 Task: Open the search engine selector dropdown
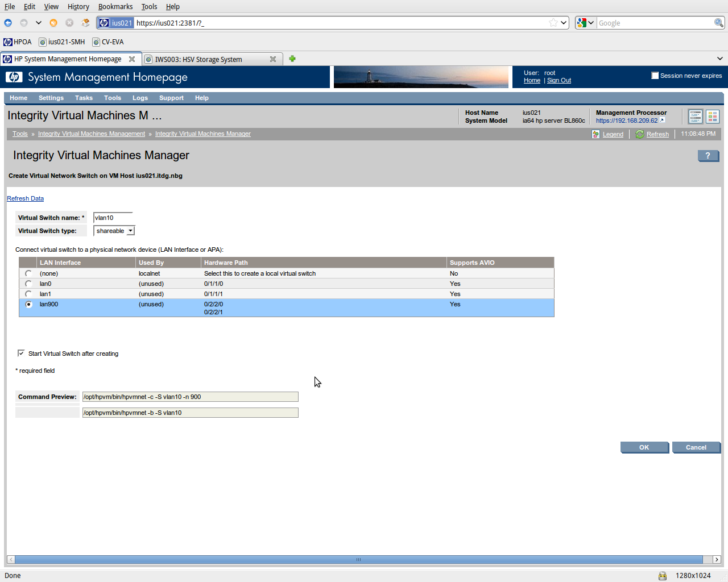click(586, 23)
